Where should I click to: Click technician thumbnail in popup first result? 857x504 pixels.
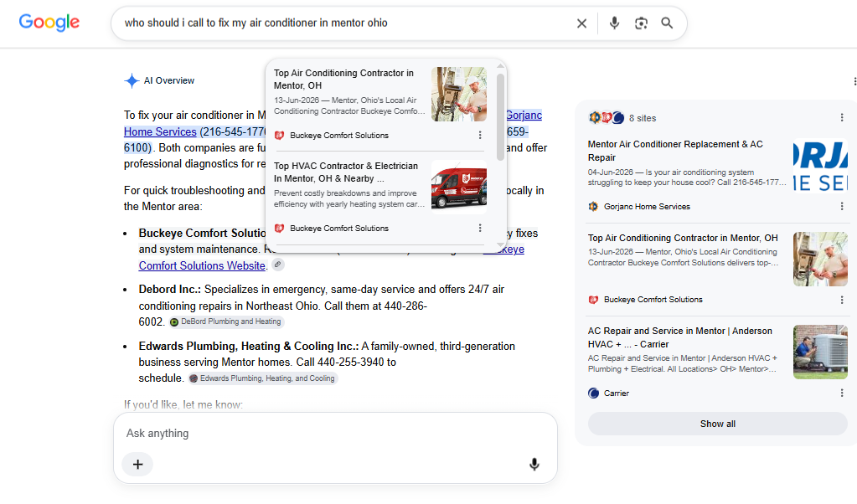tap(459, 94)
